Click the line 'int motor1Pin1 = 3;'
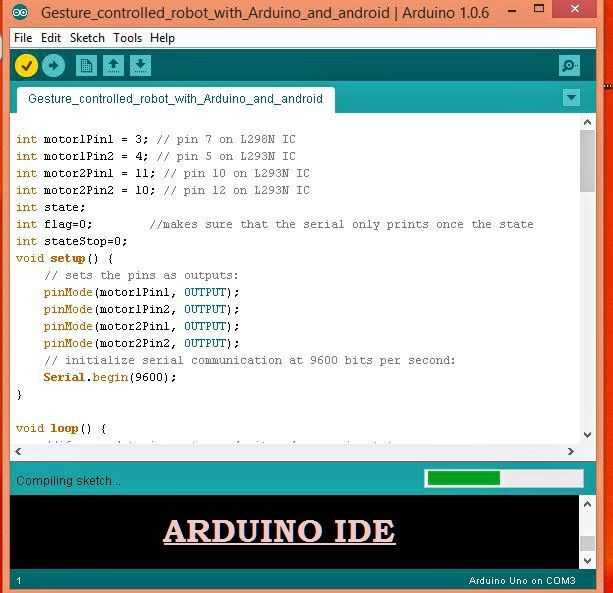This screenshot has width=613, height=593. click(x=156, y=139)
